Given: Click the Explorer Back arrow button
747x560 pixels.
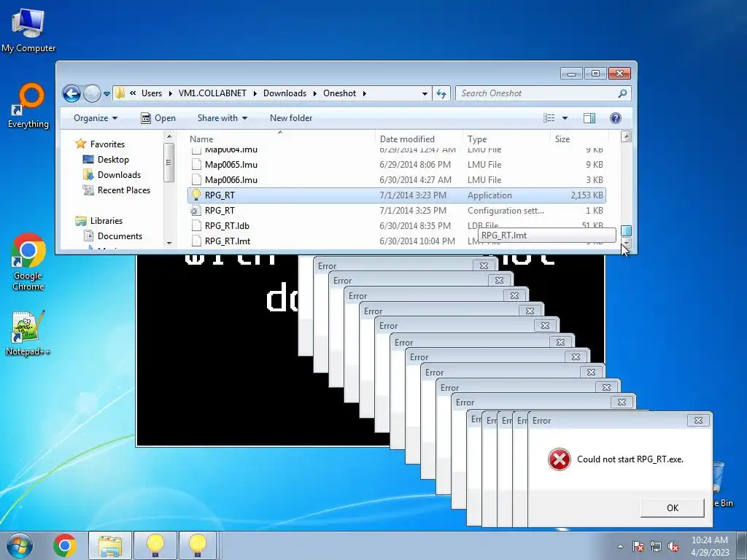Looking at the screenshot, I should pos(71,93).
